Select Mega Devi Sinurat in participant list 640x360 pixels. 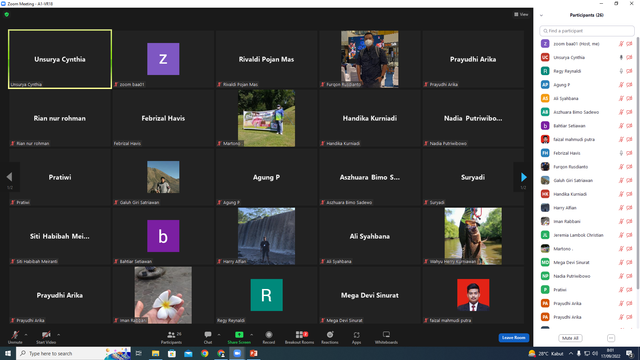click(x=587, y=262)
